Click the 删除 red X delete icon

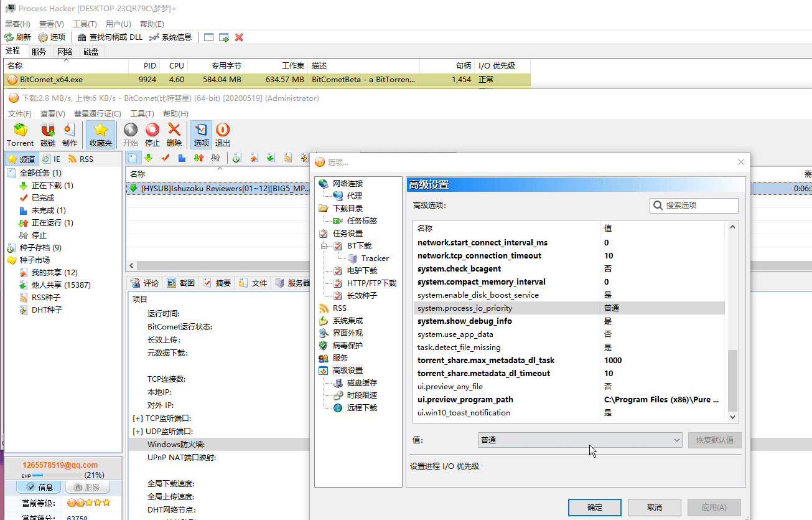coord(174,135)
